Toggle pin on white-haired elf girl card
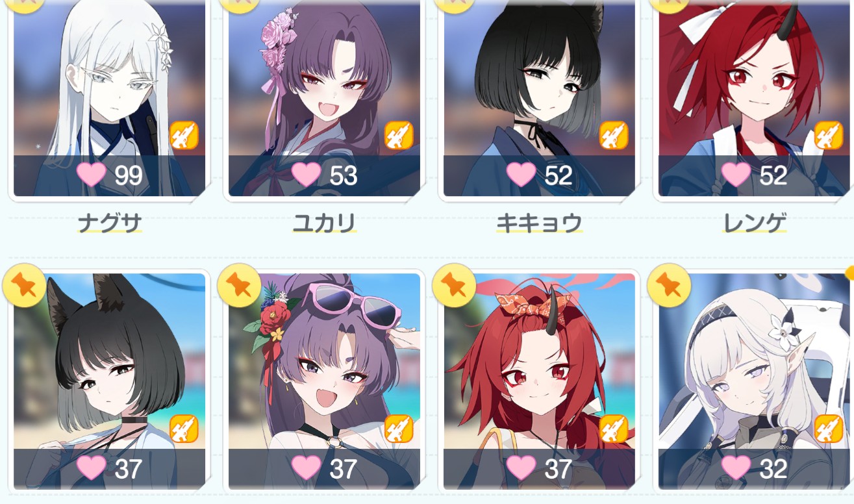 tap(669, 285)
